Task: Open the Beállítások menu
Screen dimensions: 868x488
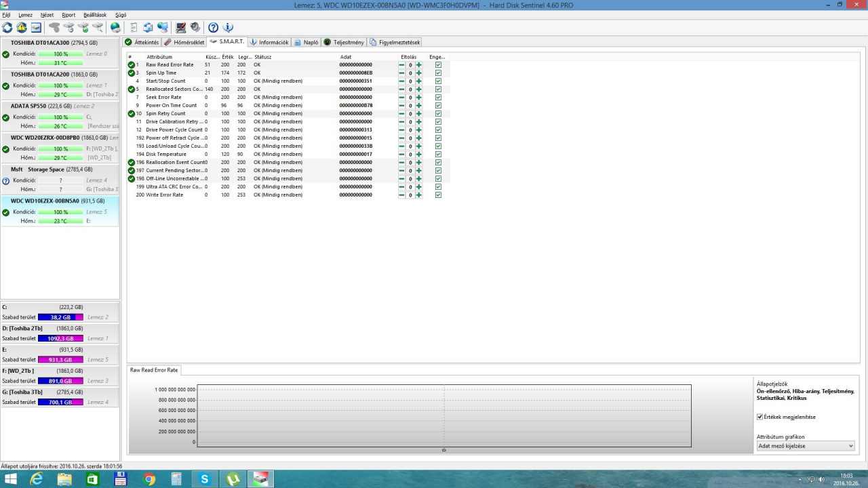Action: click(95, 14)
